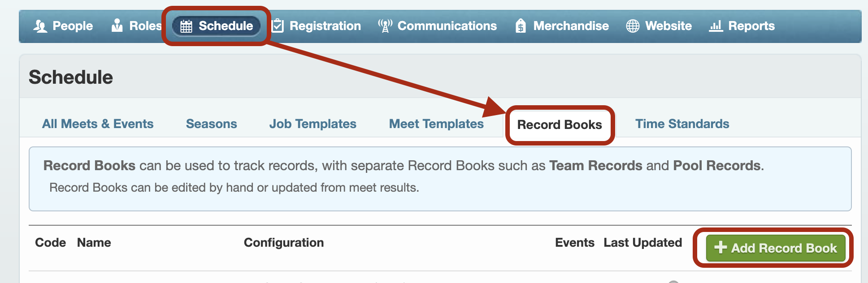Switch to the Time Standards tab
Viewport: 868px width, 283px height.
click(x=682, y=124)
